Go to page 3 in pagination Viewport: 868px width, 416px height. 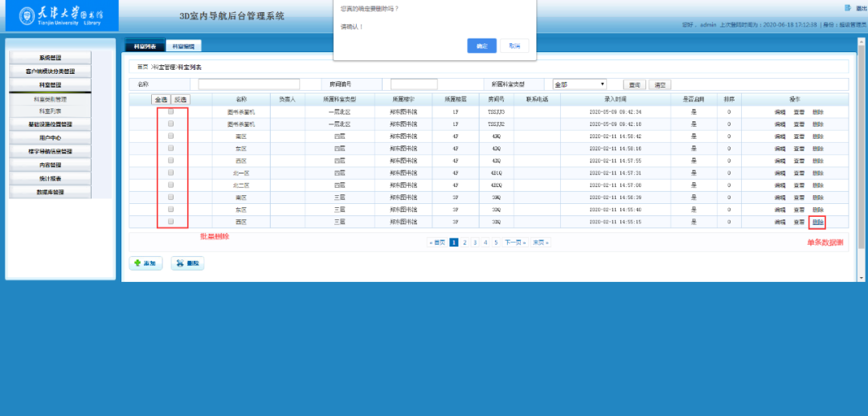tap(475, 242)
